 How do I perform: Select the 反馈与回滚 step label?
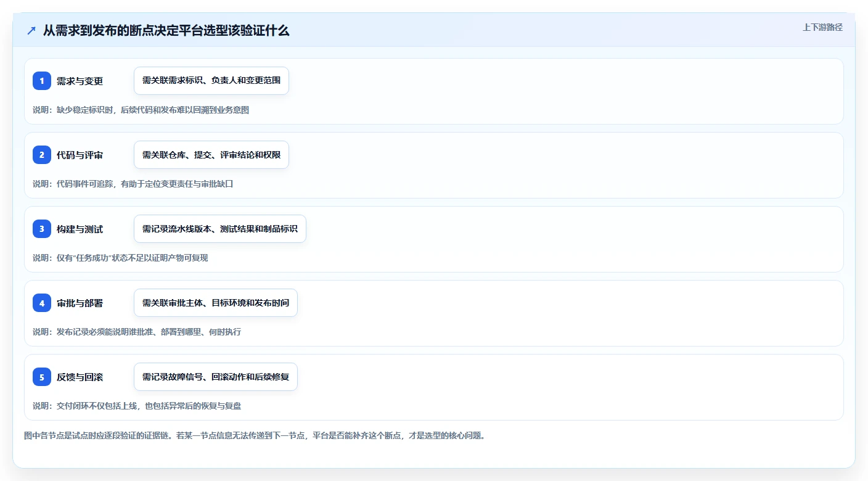[80, 377]
